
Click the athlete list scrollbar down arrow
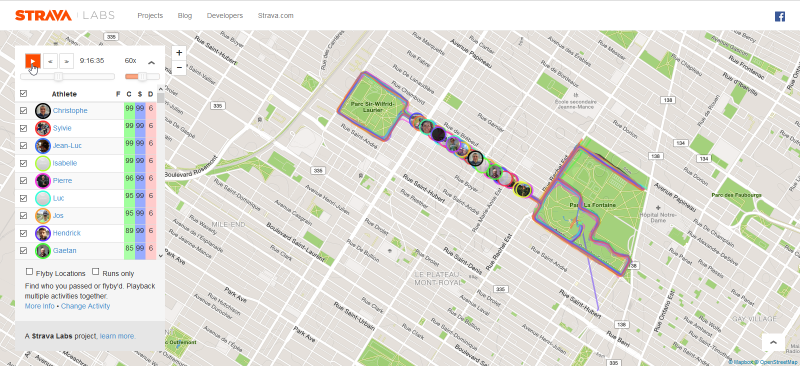[x=161, y=256]
